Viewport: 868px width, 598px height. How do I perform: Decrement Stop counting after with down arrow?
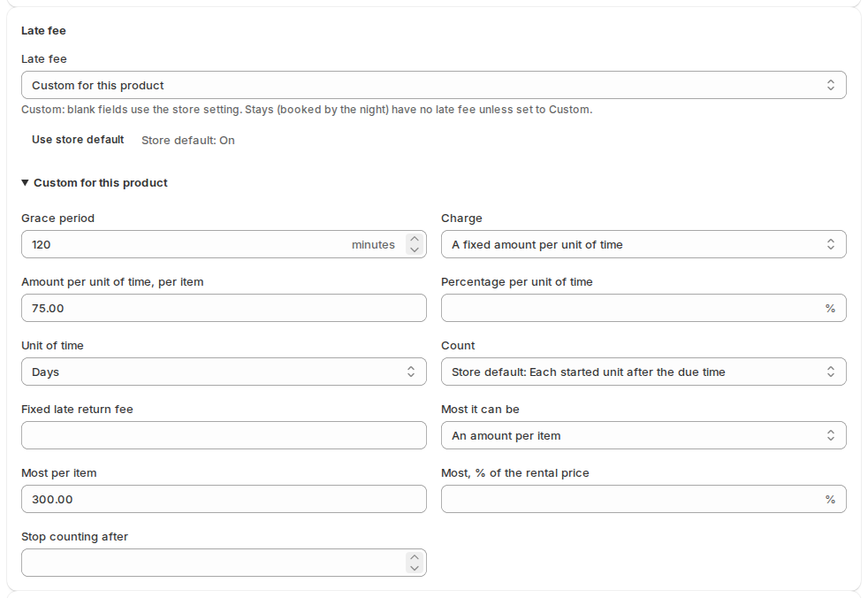point(415,569)
